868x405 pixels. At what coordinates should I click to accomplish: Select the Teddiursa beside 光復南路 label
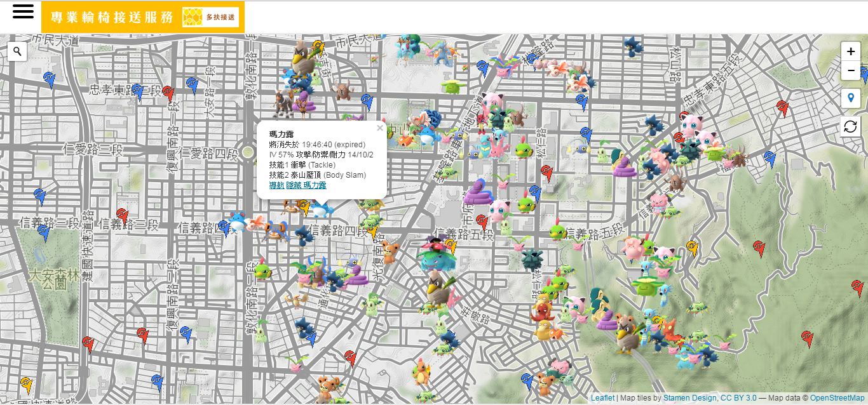pyautogui.click(x=389, y=251)
